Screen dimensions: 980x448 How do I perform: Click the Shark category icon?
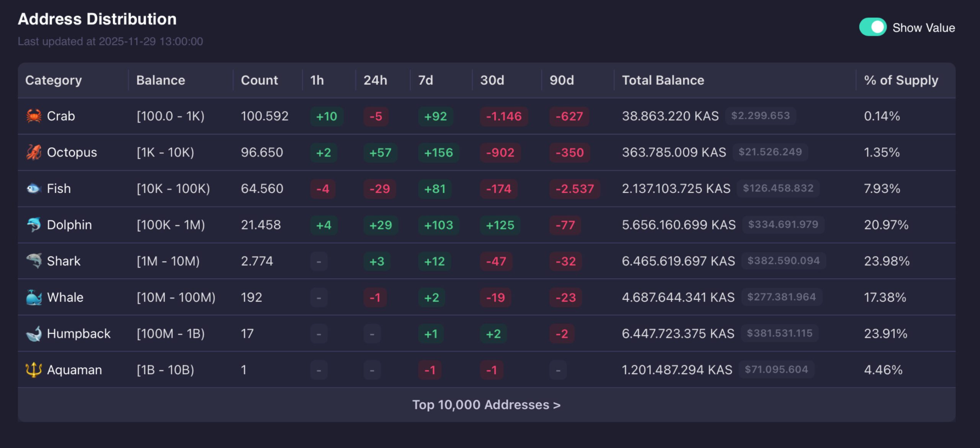[x=34, y=261]
